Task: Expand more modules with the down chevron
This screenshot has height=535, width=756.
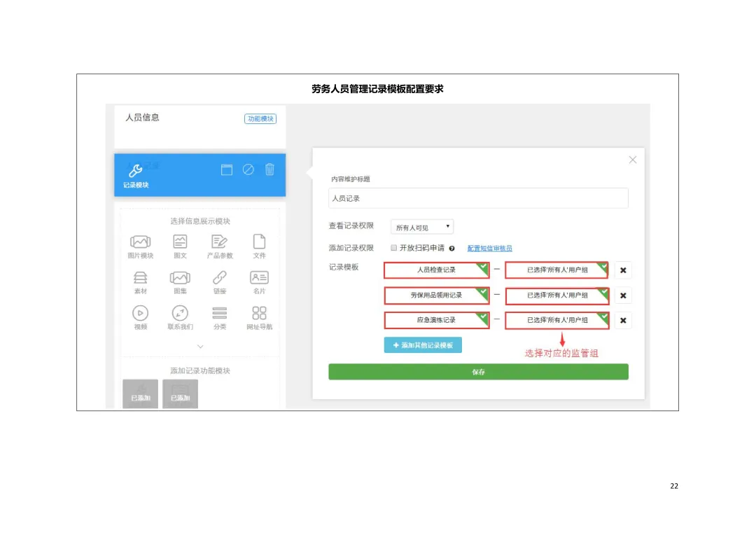Action: point(200,347)
